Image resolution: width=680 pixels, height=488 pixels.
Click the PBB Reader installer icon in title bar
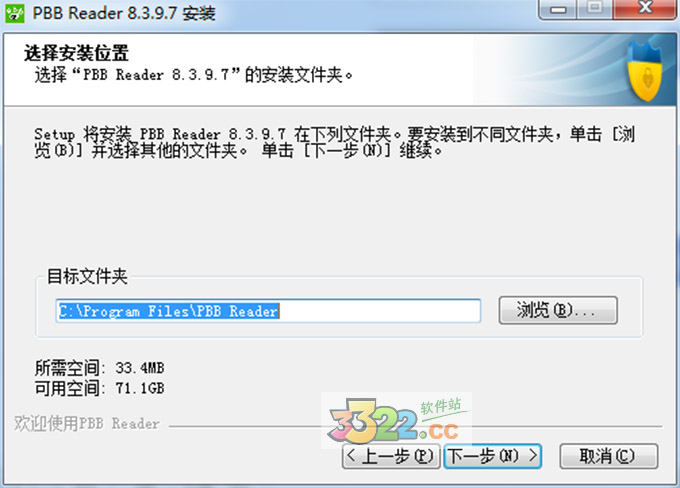click(14, 13)
